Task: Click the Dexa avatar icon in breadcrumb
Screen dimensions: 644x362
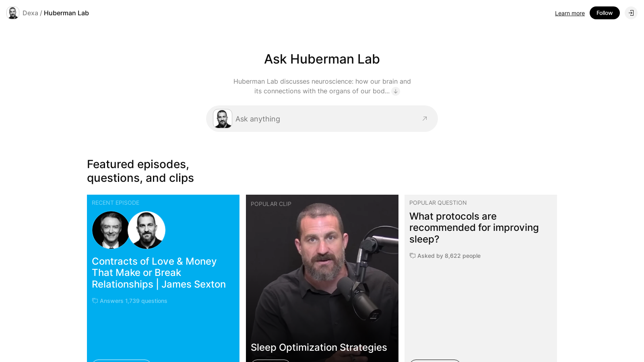Action: click(12, 12)
